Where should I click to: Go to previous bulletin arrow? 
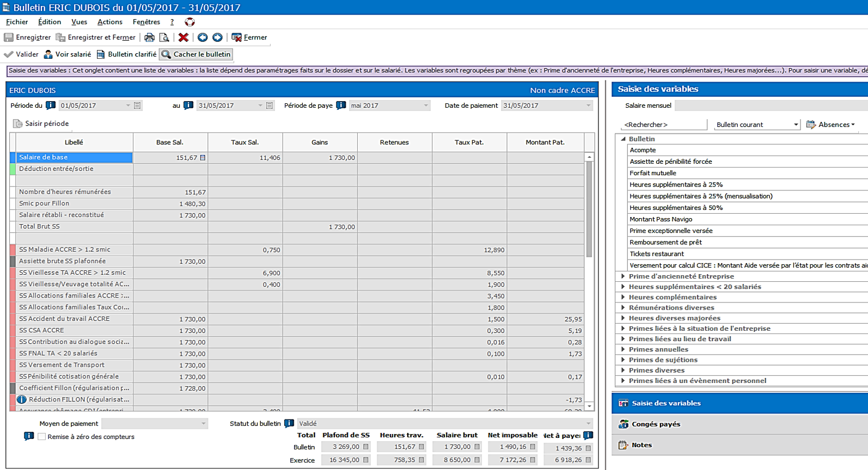point(203,38)
